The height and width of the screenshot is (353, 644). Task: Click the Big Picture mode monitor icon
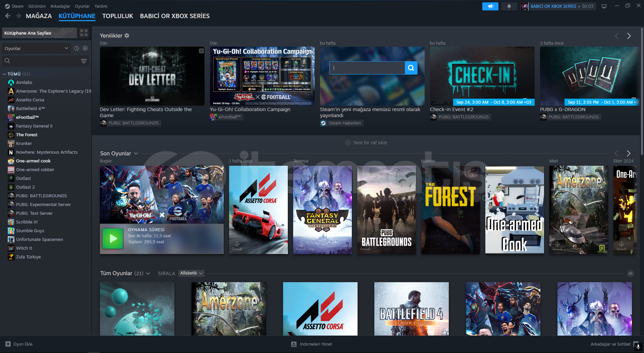(604, 6)
